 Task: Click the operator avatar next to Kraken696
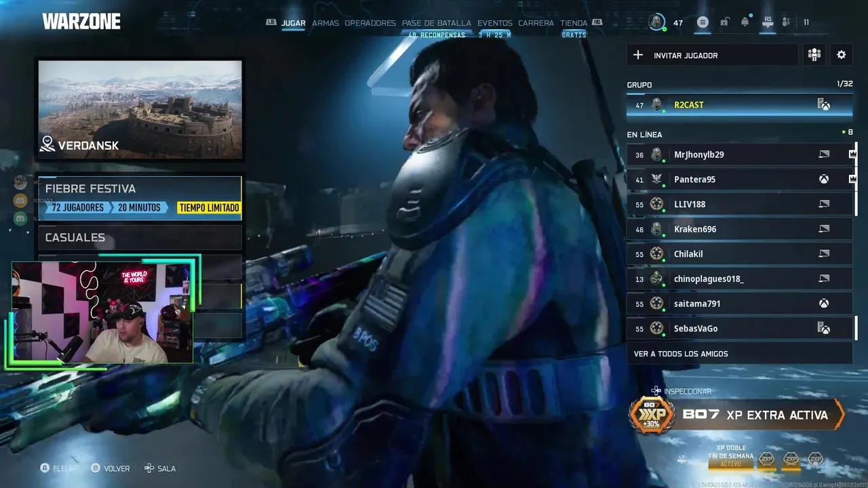pos(656,229)
